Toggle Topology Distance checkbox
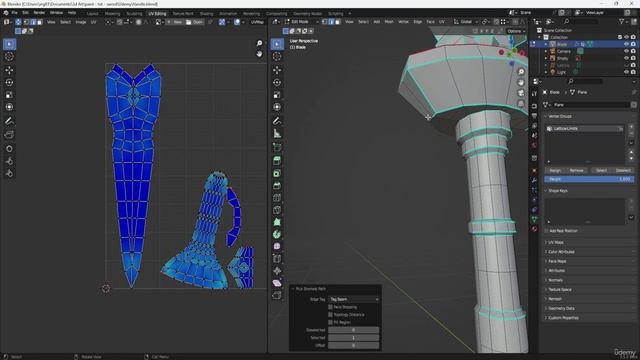 330,315
